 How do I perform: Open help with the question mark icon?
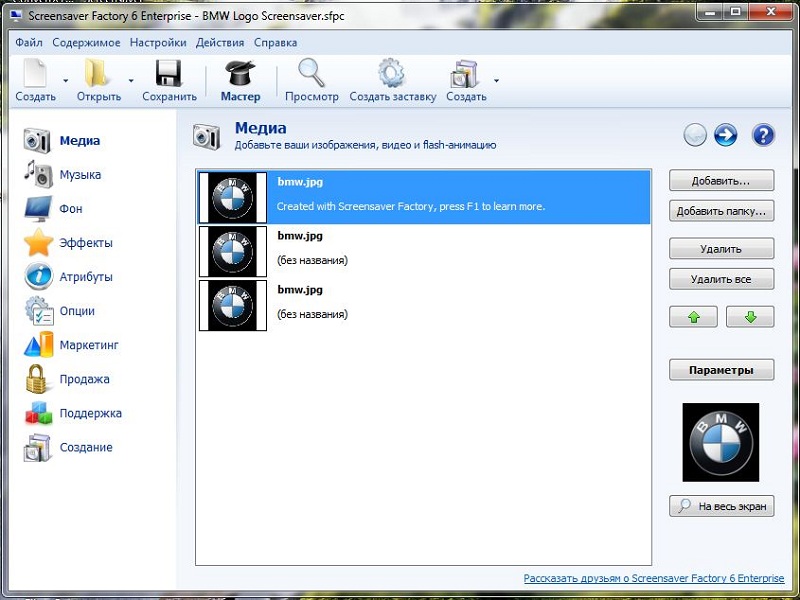coord(763,136)
